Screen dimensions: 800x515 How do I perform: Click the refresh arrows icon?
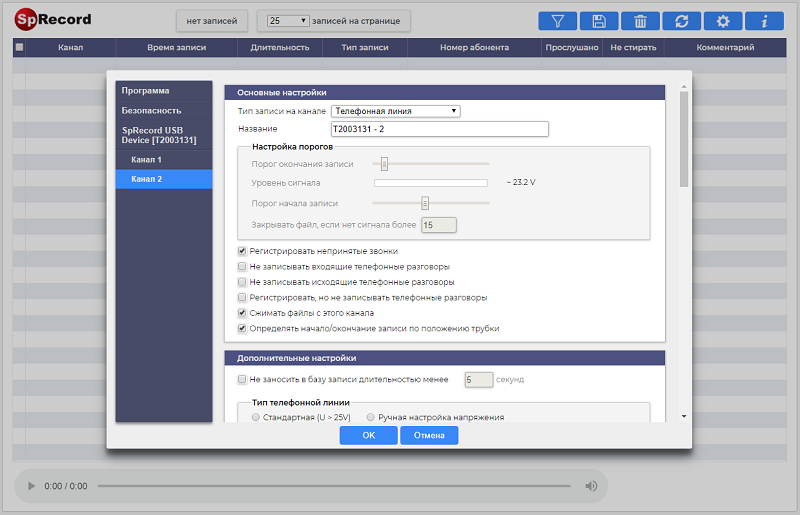click(682, 21)
